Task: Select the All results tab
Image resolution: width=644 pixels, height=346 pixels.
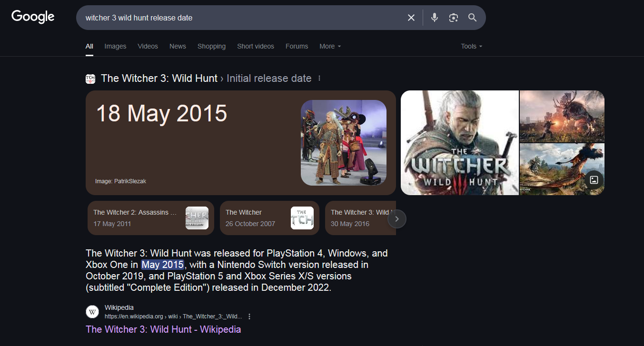Action: tap(89, 46)
